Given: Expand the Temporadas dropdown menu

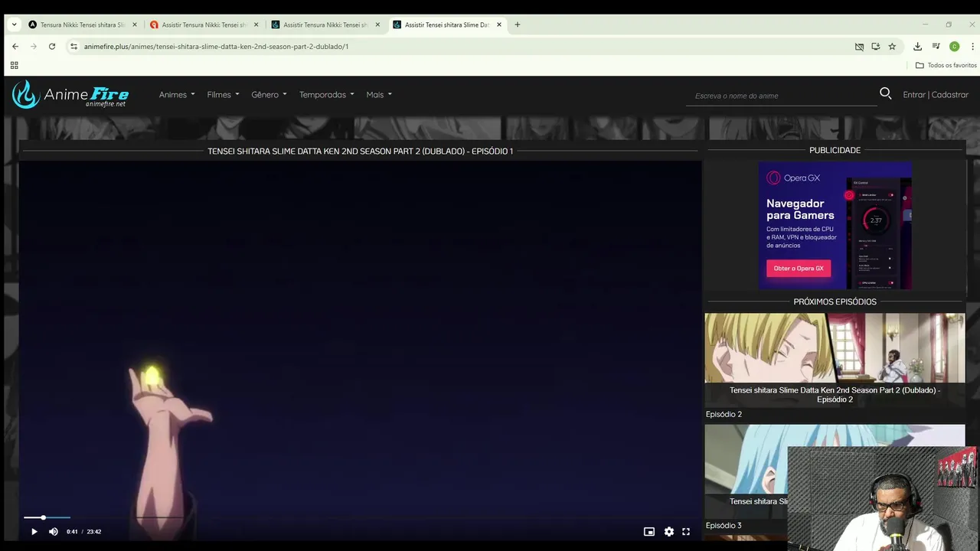Looking at the screenshot, I should (x=326, y=95).
